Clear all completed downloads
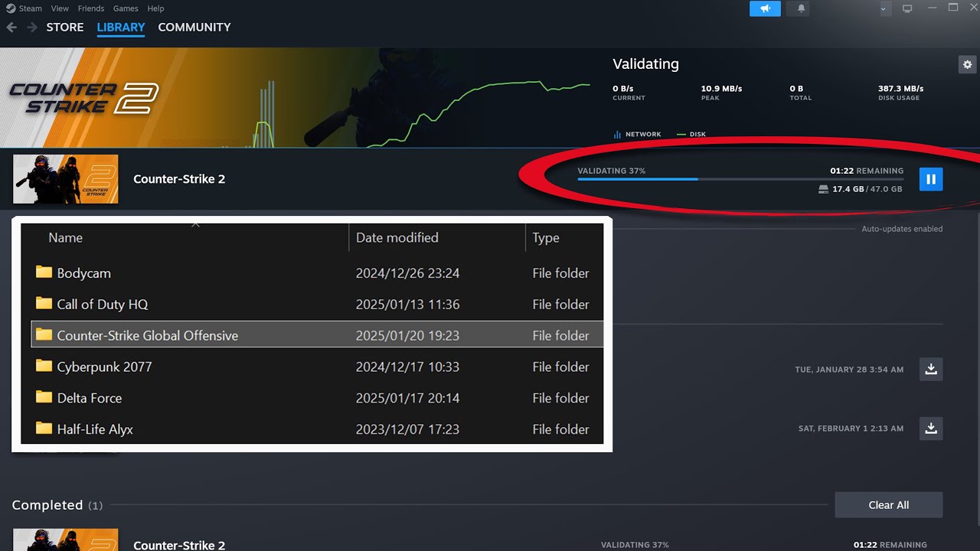Screen dimensions: 980x551 (x=889, y=505)
